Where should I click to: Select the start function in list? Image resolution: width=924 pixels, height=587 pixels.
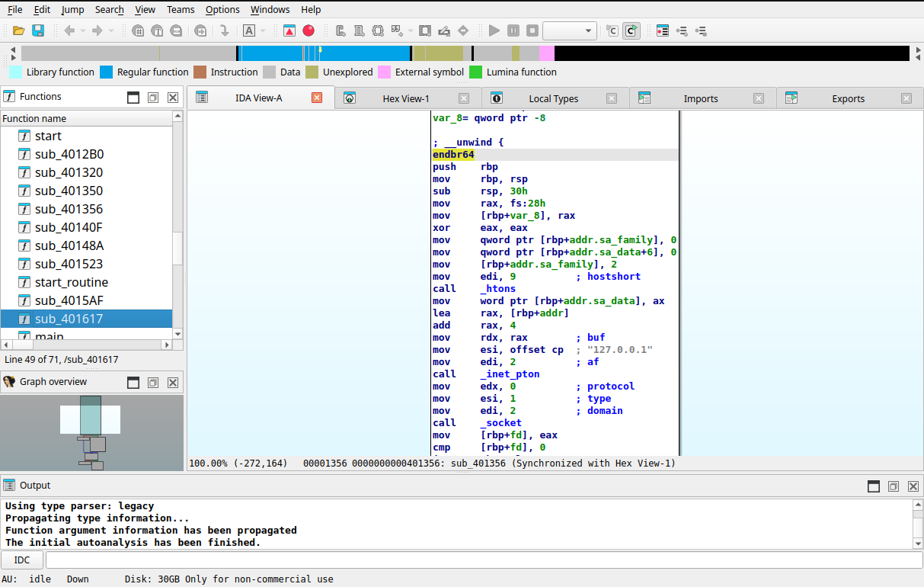[86, 136]
